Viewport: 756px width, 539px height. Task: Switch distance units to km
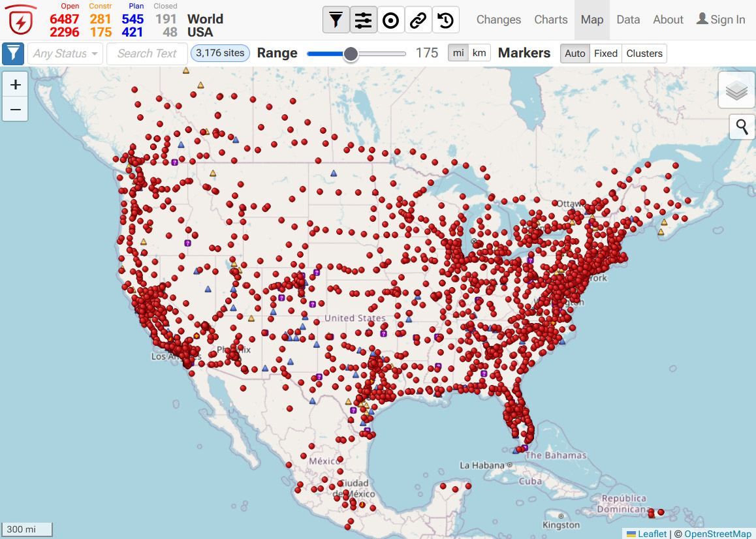pyautogui.click(x=480, y=52)
